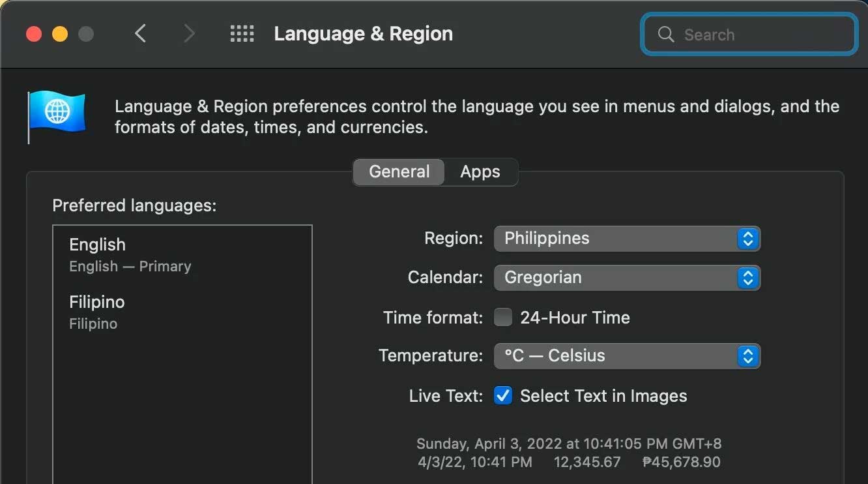Close the Language & Region window
This screenshot has height=484, width=868.
coord(34,34)
